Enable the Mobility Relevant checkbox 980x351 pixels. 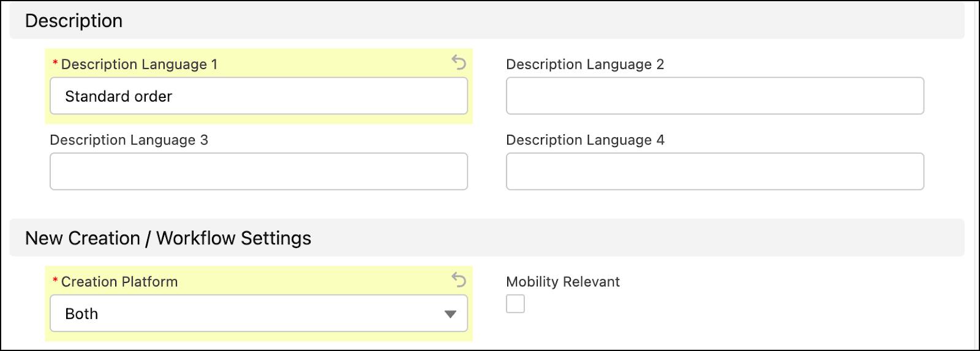515,304
